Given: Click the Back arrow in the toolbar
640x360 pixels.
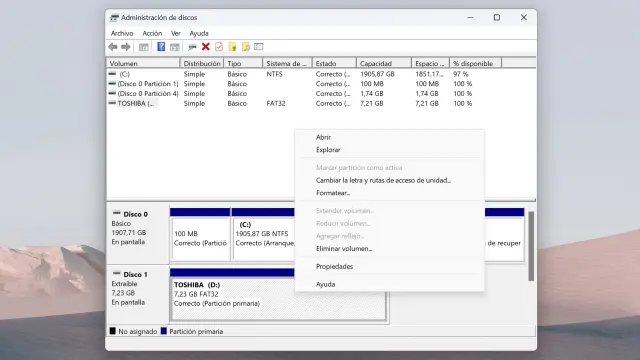Looking at the screenshot, I should click(x=113, y=47).
